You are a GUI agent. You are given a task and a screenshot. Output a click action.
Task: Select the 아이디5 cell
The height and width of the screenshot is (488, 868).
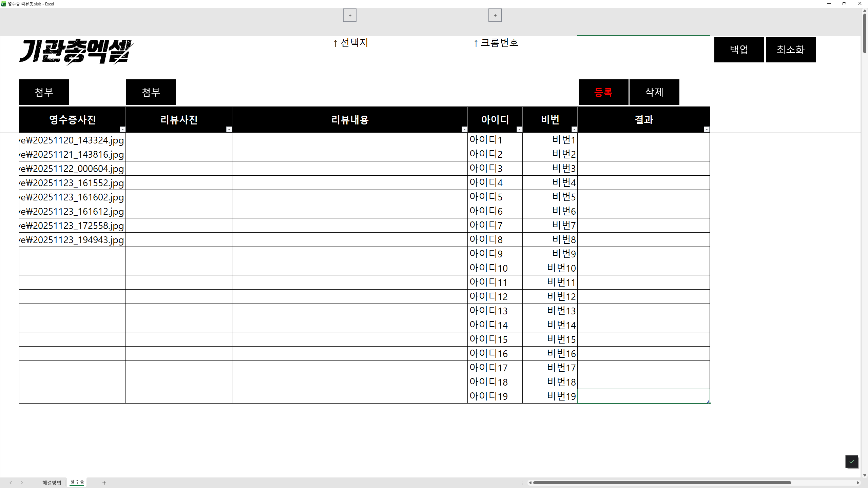click(x=495, y=197)
